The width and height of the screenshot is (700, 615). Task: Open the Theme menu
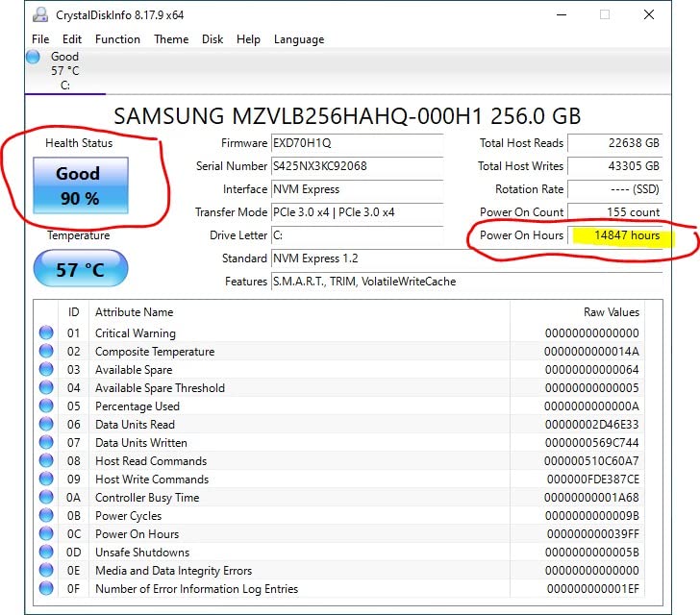[x=171, y=39]
